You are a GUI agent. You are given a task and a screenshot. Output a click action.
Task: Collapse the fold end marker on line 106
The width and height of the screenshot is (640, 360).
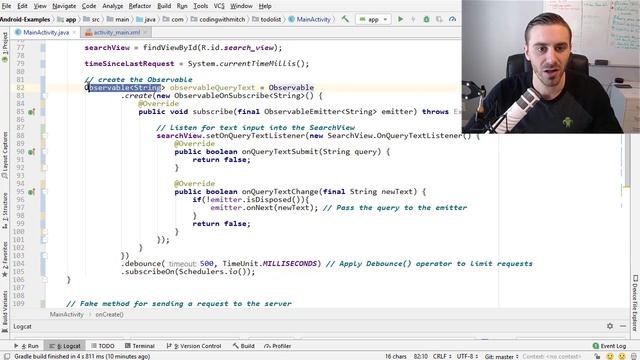tap(44, 280)
